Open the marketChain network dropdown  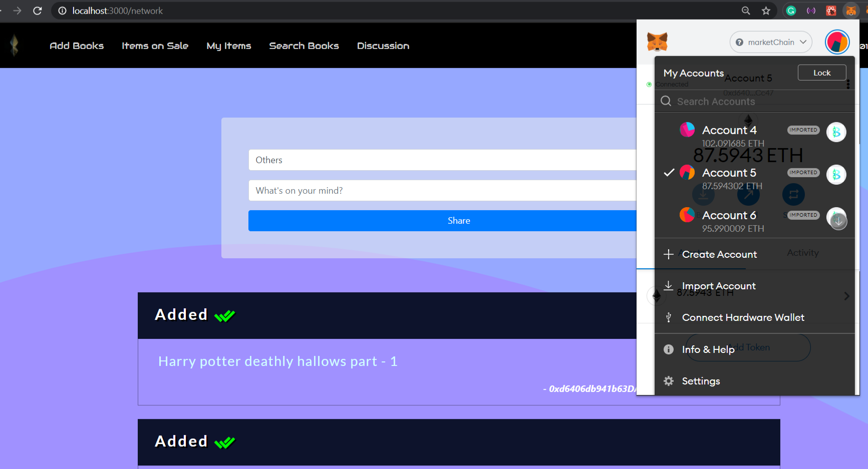point(771,42)
